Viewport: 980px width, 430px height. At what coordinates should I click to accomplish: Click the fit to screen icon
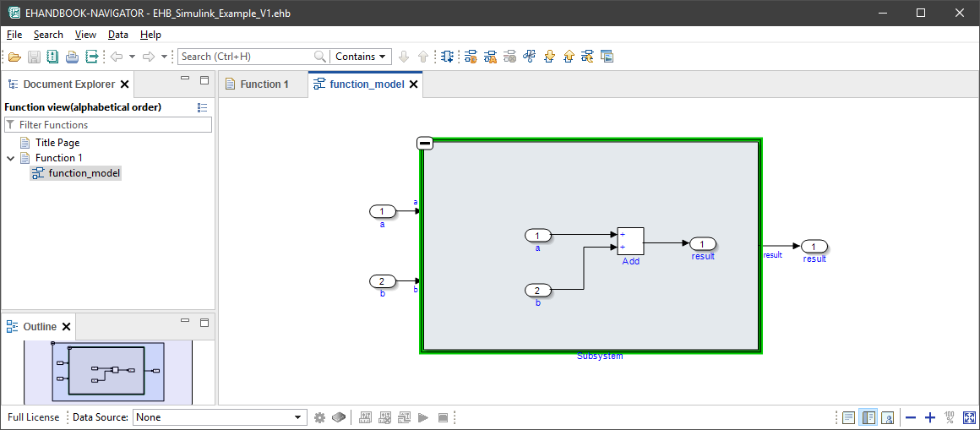point(969,417)
